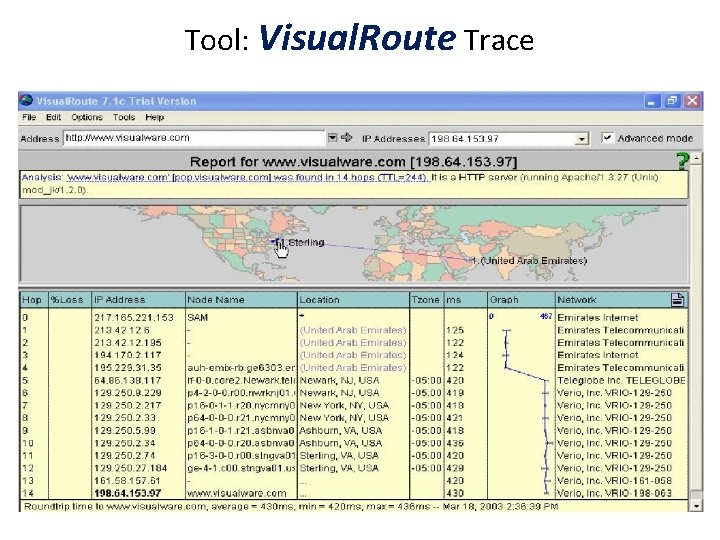720x540 pixels.
Task: Open the Options menu
Action: pyautogui.click(x=87, y=117)
